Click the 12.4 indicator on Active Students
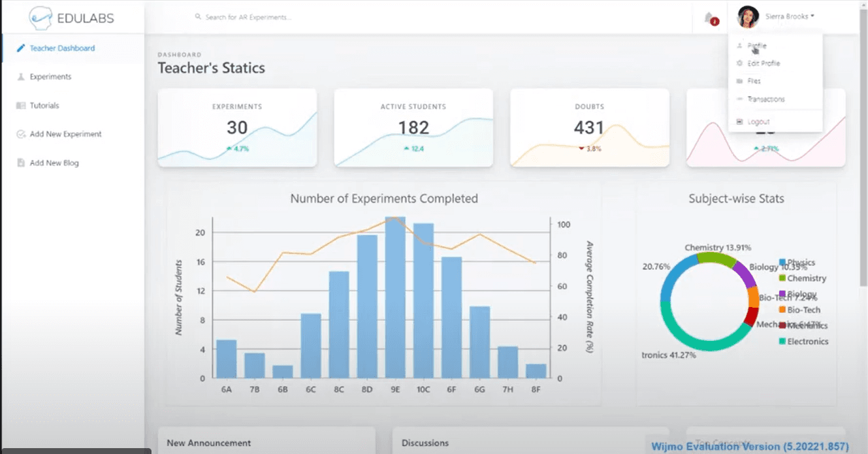Screen dimensions: 868x454 (414, 149)
